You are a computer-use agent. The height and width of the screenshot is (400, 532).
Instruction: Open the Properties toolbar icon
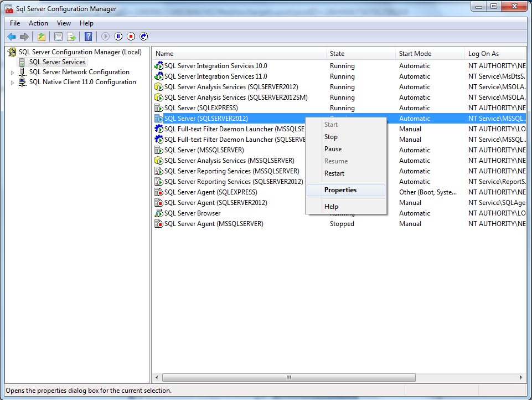58,36
